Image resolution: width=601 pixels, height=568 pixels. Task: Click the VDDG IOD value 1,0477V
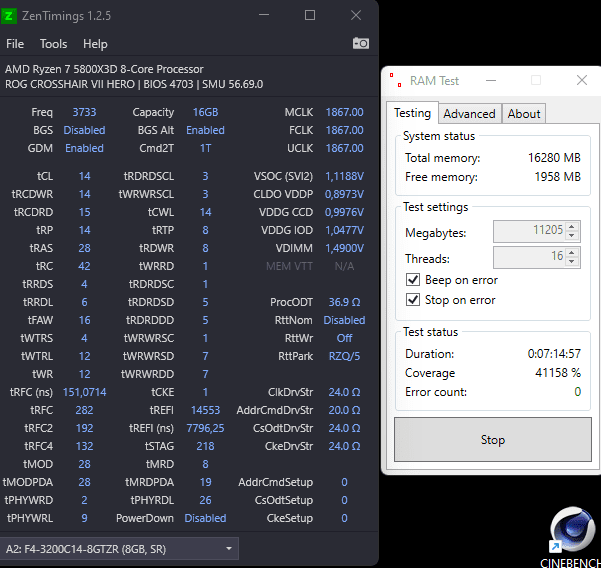click(x=344, y=230)
